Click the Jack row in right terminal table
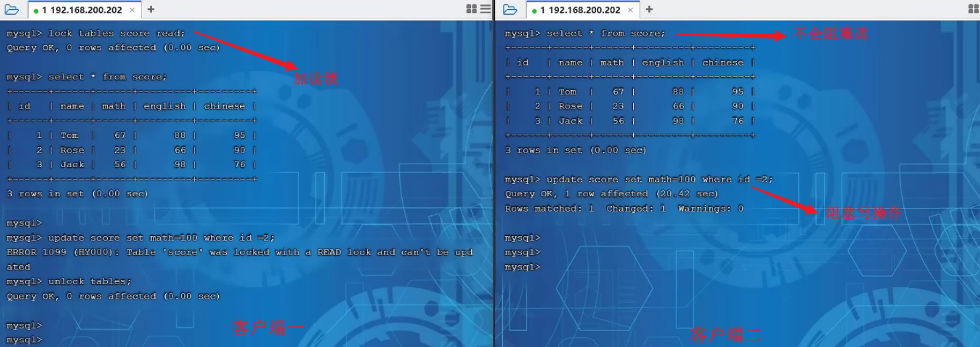This screenshot has width=980, height=347. (630, 121)
